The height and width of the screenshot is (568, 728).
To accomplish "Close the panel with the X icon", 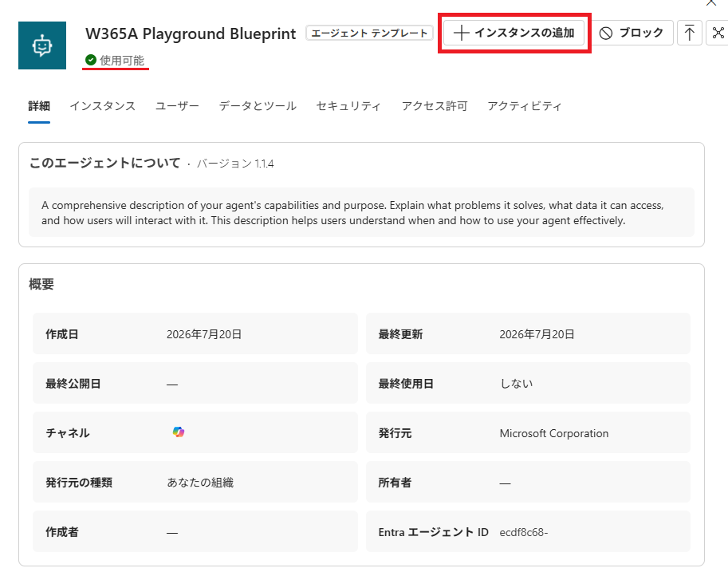I will pos(711,2).
